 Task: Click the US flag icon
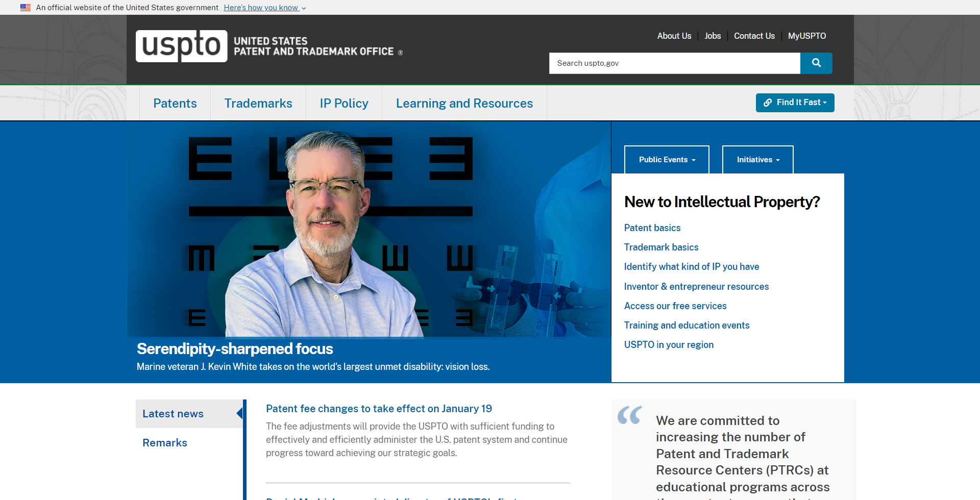[26, 8]
